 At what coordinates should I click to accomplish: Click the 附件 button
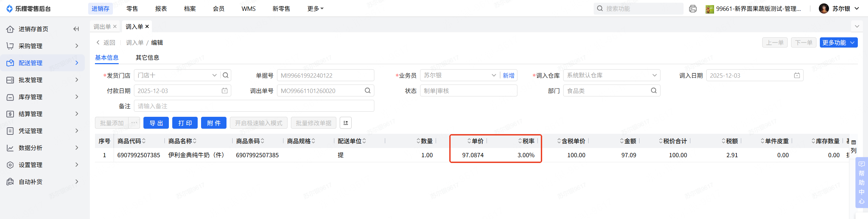tap(214, 123)
